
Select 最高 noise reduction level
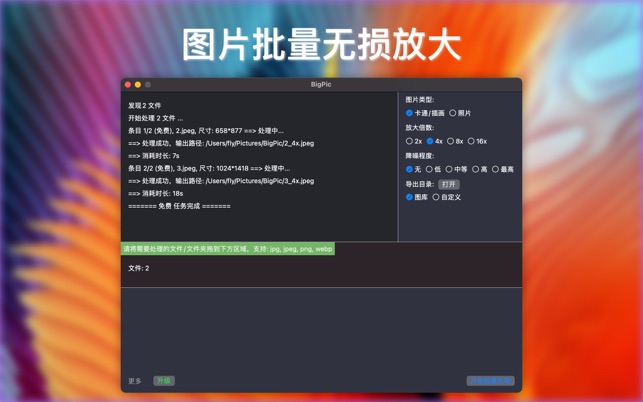tap(496, 169)
